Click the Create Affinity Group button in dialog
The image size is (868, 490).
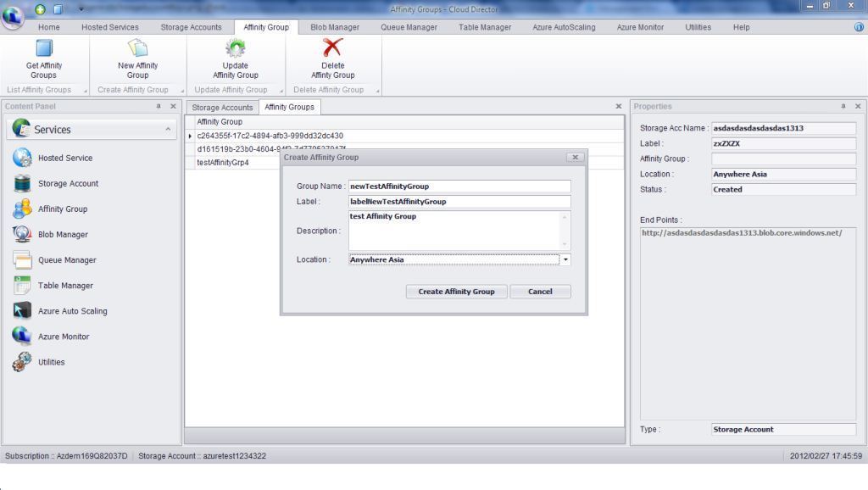click(x=456, y=292)
